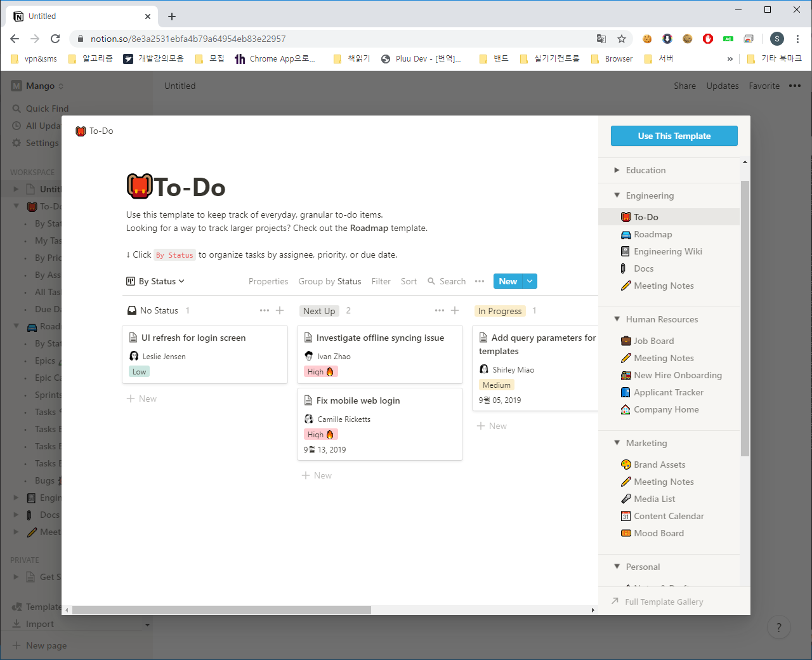Open the Investigate offline syncing issue card

(x=380, y=355)
